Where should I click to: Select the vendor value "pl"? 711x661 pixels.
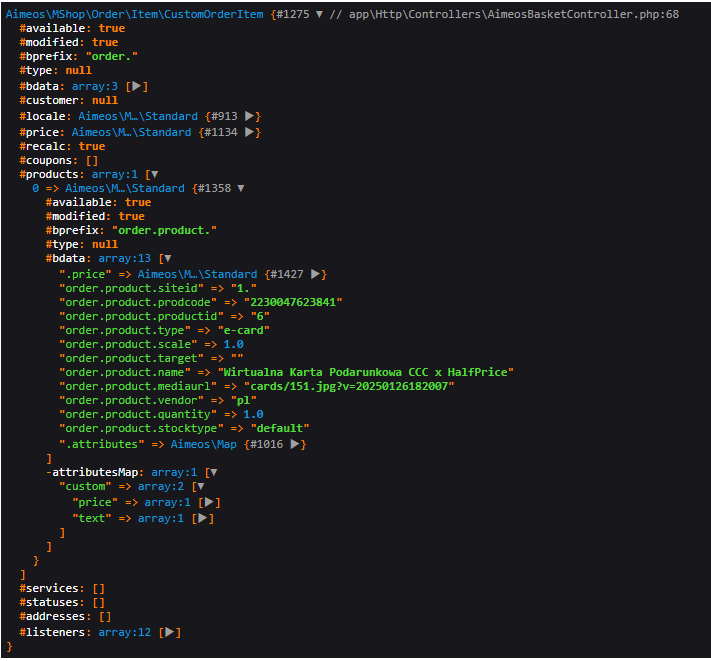pyautogui.click(x=243, y=400)
